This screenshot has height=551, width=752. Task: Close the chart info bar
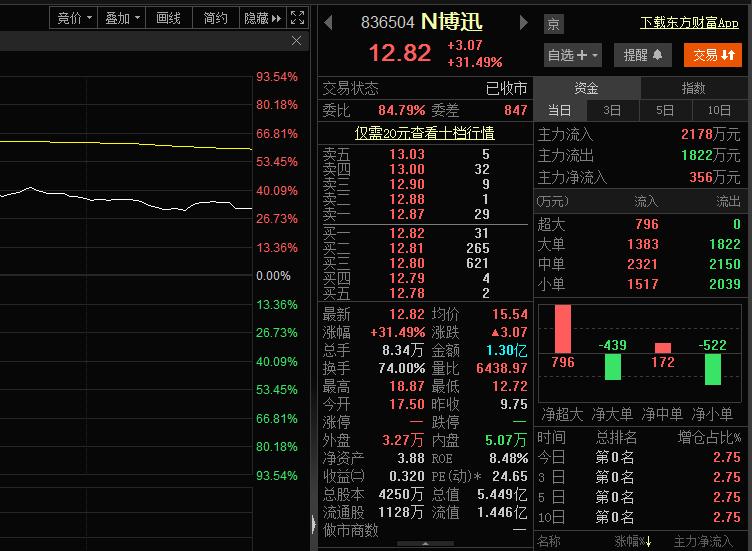click(x=296, y=41)
